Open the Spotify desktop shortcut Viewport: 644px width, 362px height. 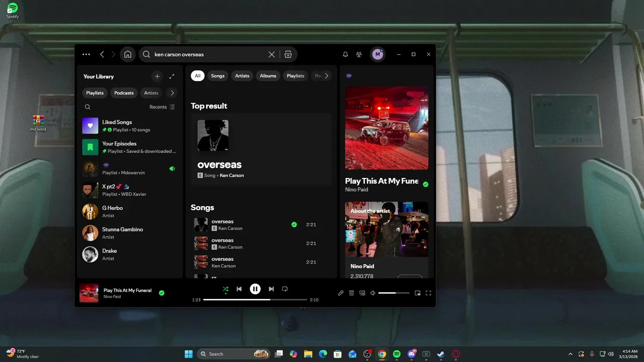(13, 11)
